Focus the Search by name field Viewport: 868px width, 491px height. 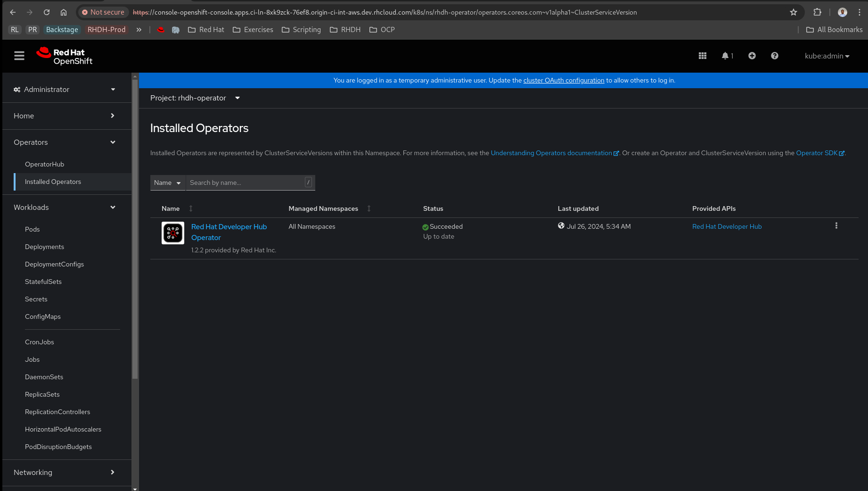[250, 183]
